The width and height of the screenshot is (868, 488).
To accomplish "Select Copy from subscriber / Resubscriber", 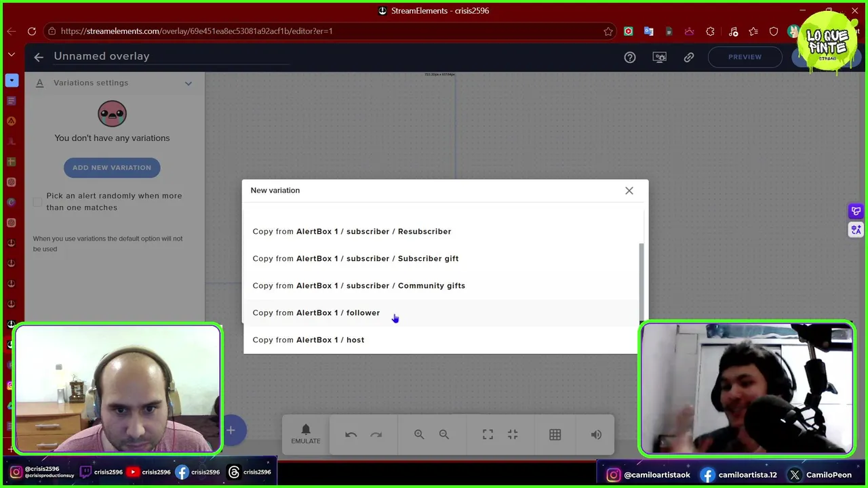I will click(x=441, y=231).
